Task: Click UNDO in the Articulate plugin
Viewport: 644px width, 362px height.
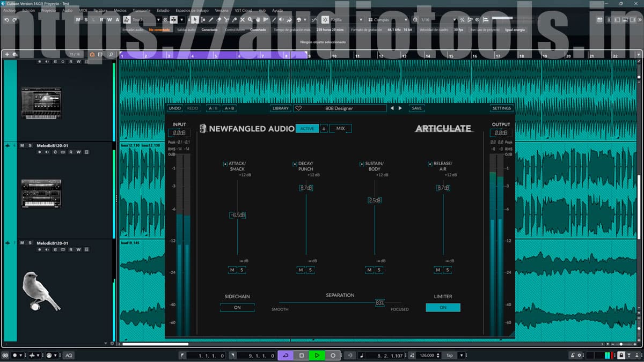Action: (175, 108)
